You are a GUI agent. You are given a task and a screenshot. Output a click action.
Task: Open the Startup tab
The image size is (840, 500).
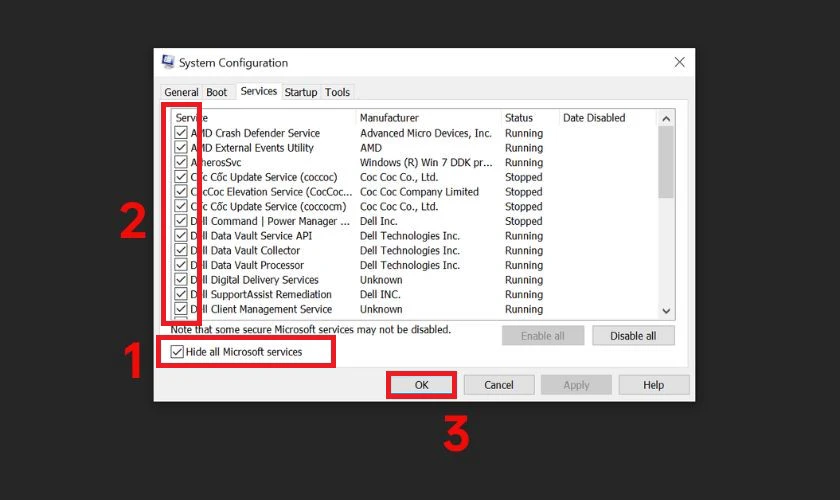[301, 92]
